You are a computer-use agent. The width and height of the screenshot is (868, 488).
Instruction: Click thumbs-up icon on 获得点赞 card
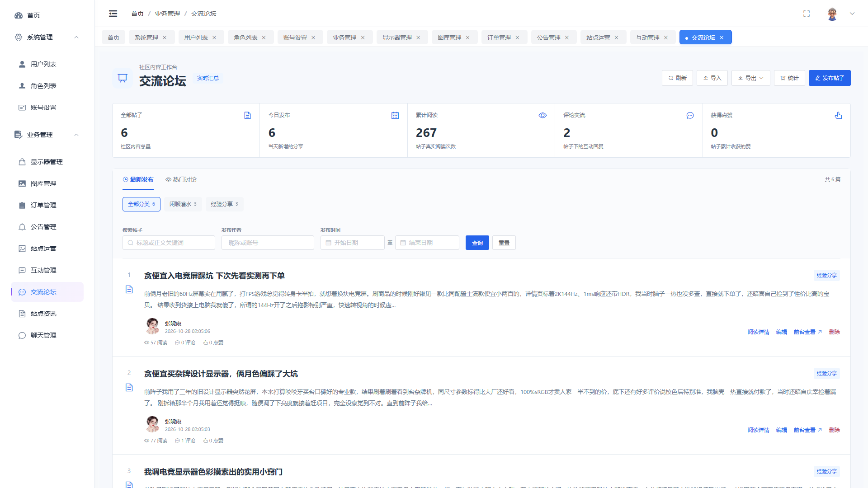pyautogui.click(x=838, y=115)
